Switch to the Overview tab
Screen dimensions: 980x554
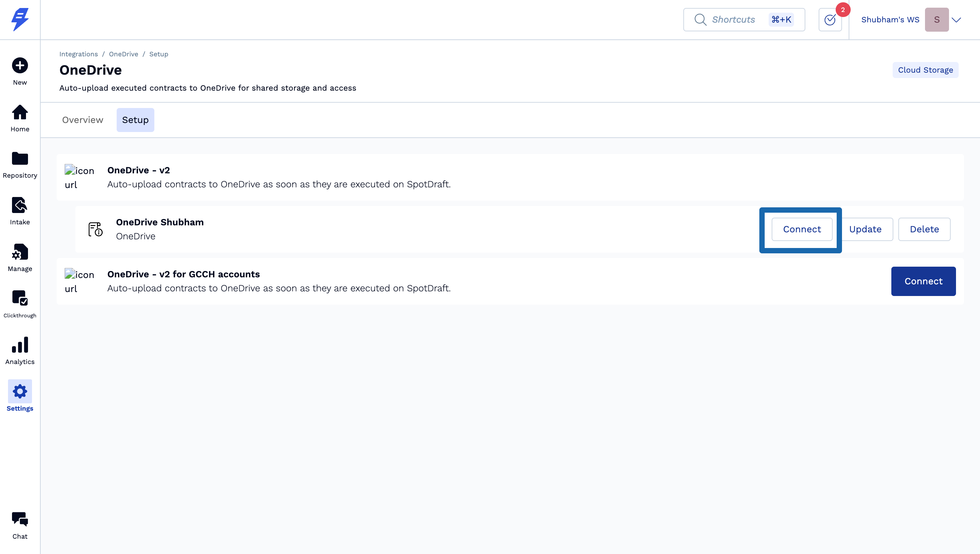[83, 120]
